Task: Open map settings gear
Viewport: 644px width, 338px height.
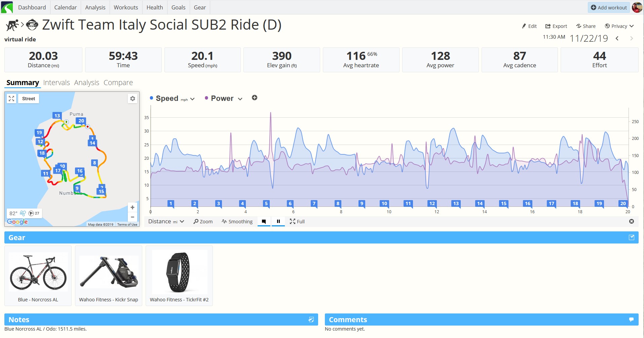Action: tap(132, 99)
